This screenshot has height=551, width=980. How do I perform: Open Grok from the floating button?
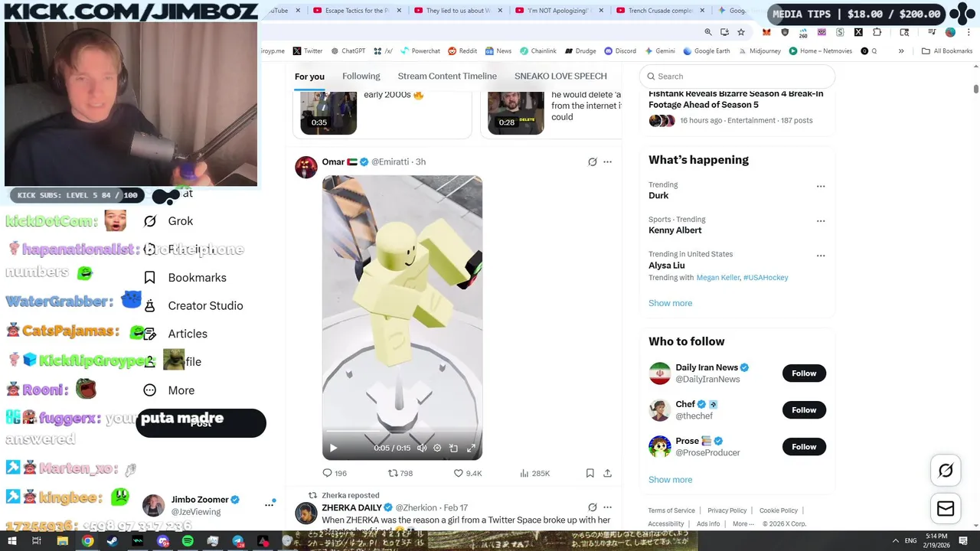click(946, 471)
